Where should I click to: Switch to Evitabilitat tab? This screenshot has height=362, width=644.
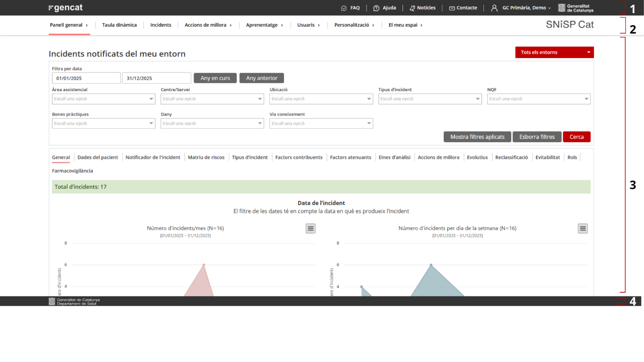548,158
